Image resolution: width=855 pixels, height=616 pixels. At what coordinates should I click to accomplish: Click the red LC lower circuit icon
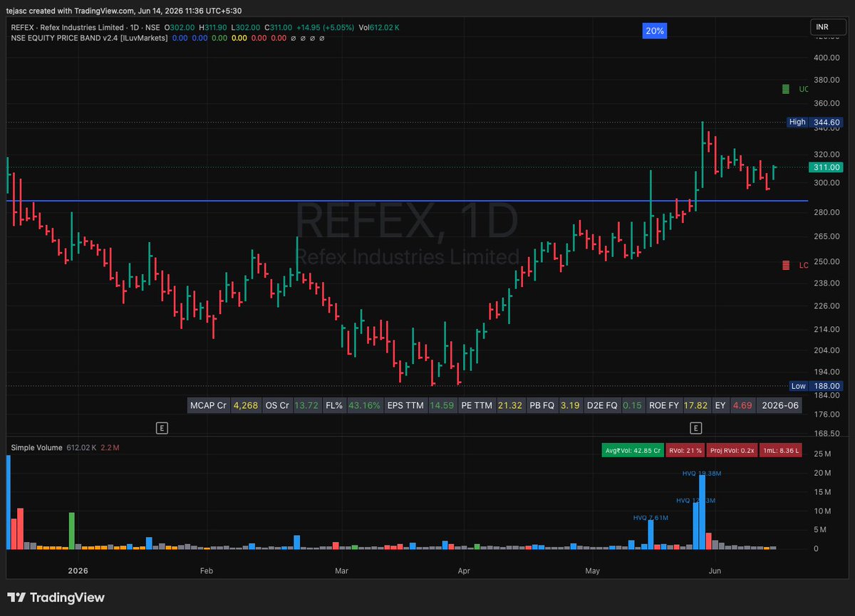(x=786, y=265)
